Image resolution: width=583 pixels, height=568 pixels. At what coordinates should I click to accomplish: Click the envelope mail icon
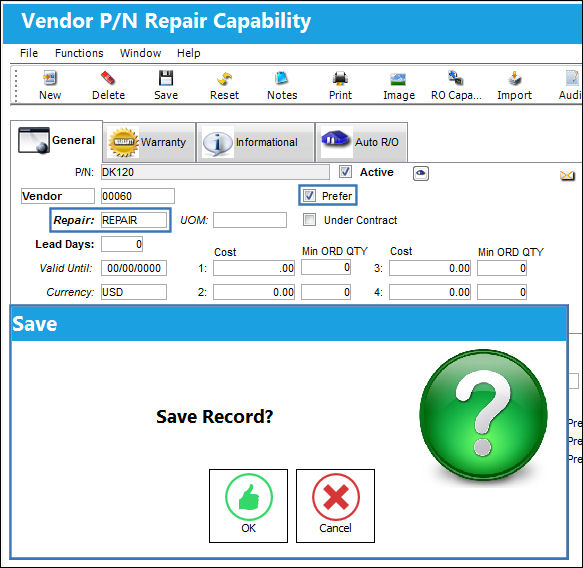coord(567,175)
